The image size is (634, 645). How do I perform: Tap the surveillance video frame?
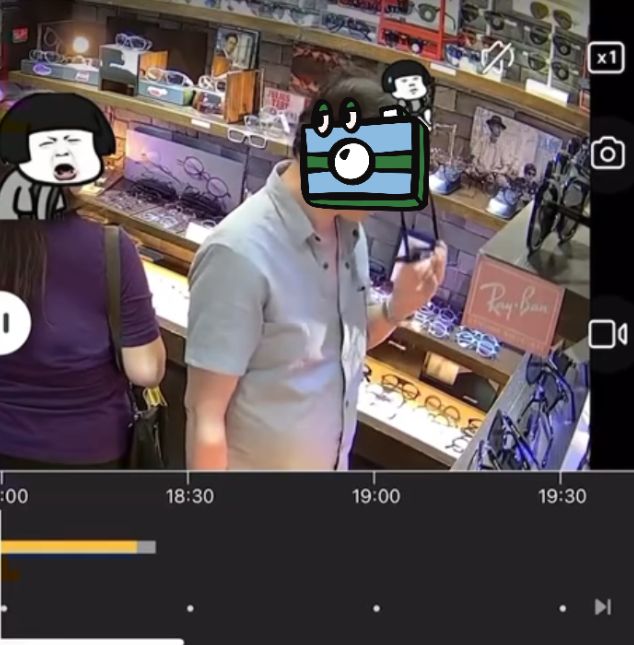point(295,234)
